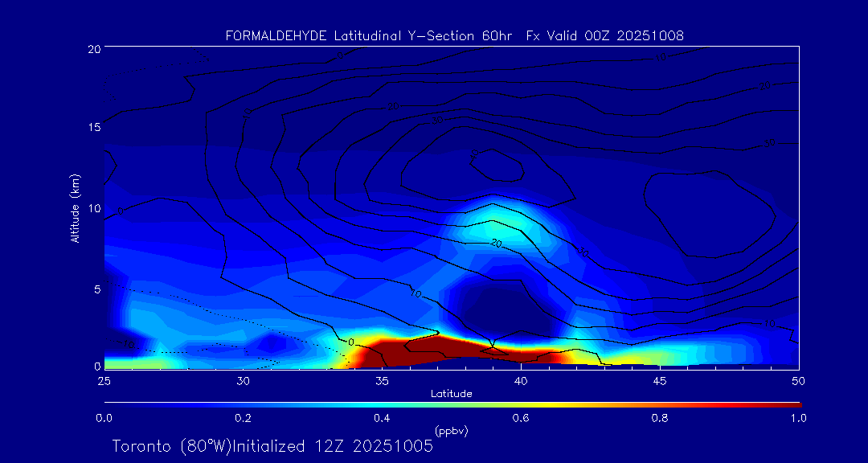Select the latitude axis tick label 35

coord(382,381)
